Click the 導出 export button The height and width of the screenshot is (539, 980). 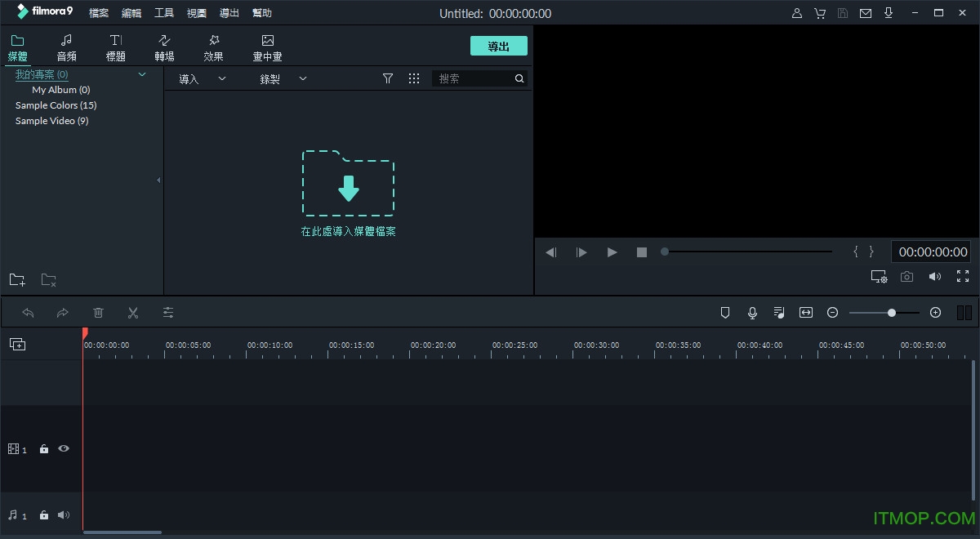[498, 47]
